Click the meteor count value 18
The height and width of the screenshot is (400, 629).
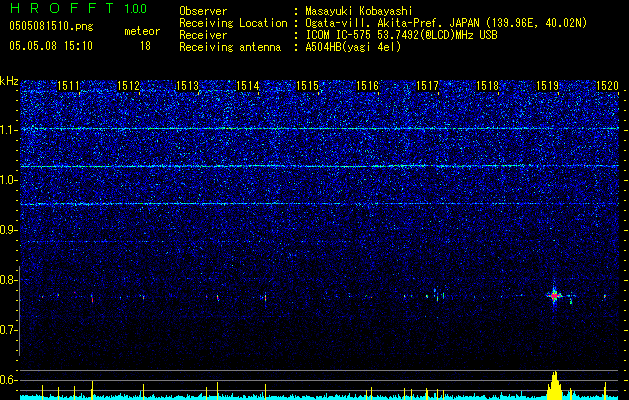[x=145, y=46]
